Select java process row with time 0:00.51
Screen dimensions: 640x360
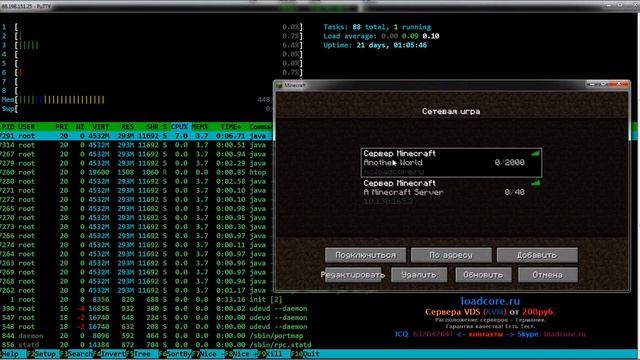point(136,145)
